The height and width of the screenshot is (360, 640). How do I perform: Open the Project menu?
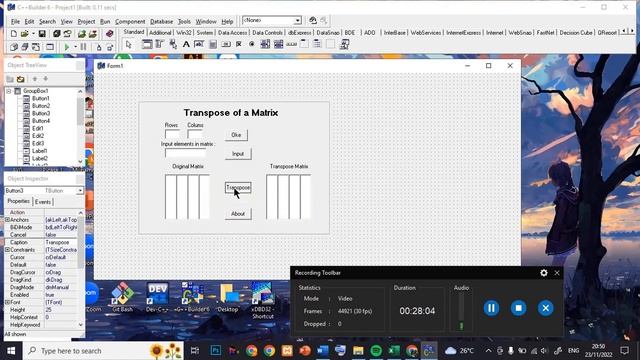(86, 21)
